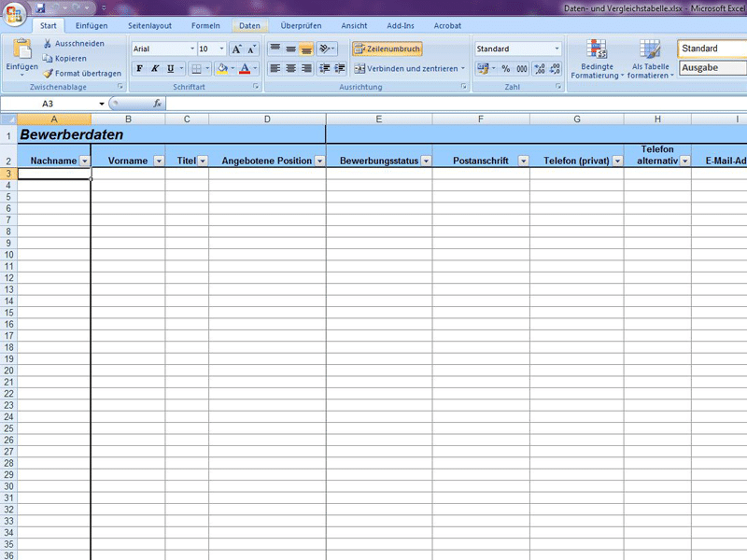Open the Arial font name dropdown
The image size is (747, 560).
192,49
